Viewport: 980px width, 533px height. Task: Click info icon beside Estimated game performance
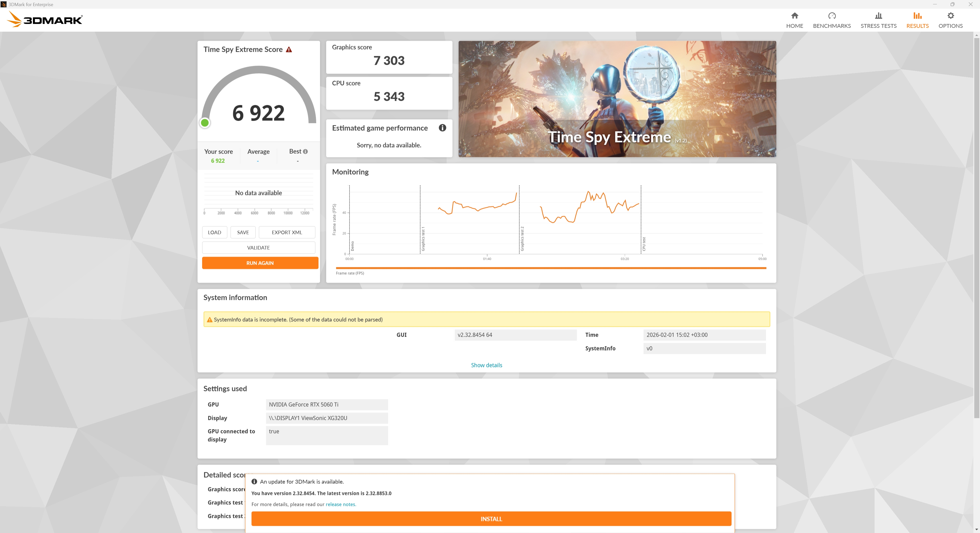pyautogui.click(x=442, y=128)
